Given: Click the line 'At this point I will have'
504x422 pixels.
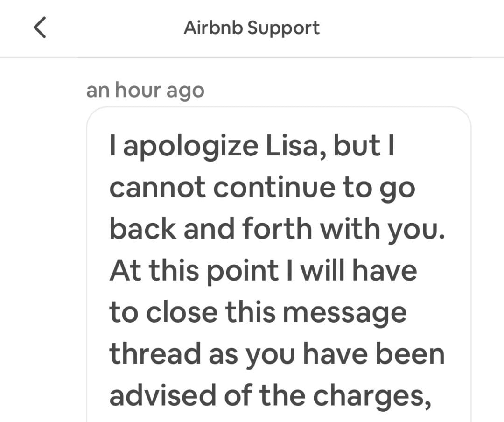Looking at the screenshot, I should point(263,271).
